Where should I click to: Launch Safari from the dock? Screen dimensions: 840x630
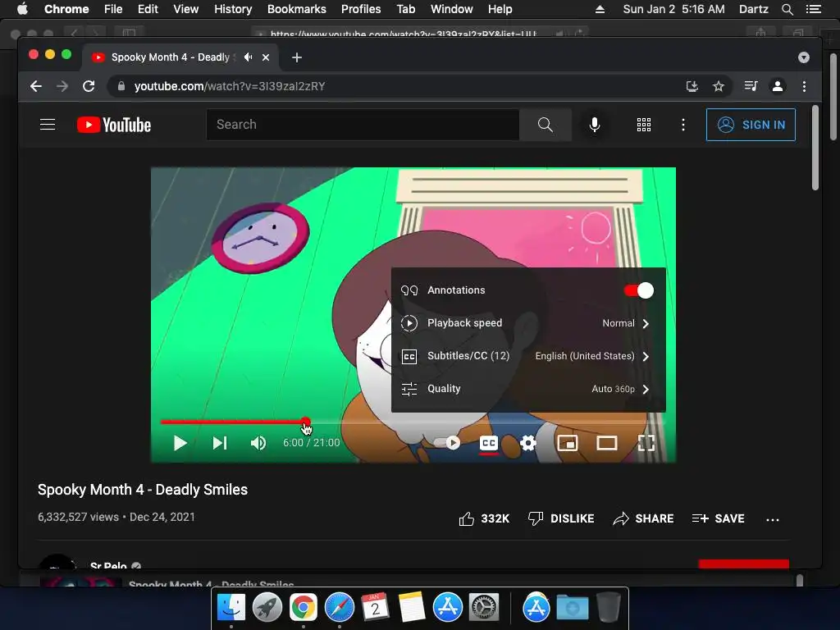click(x=339, y=608)
